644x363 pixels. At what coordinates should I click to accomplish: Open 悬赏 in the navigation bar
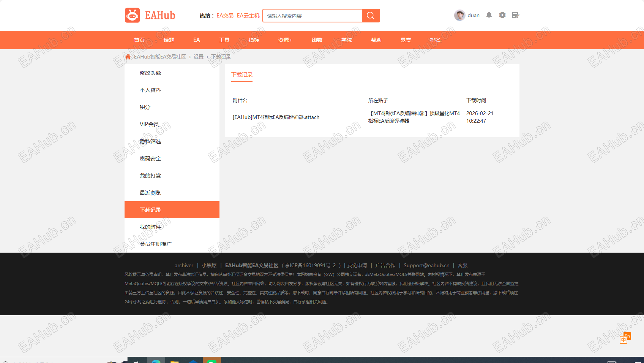coord(406,40)
